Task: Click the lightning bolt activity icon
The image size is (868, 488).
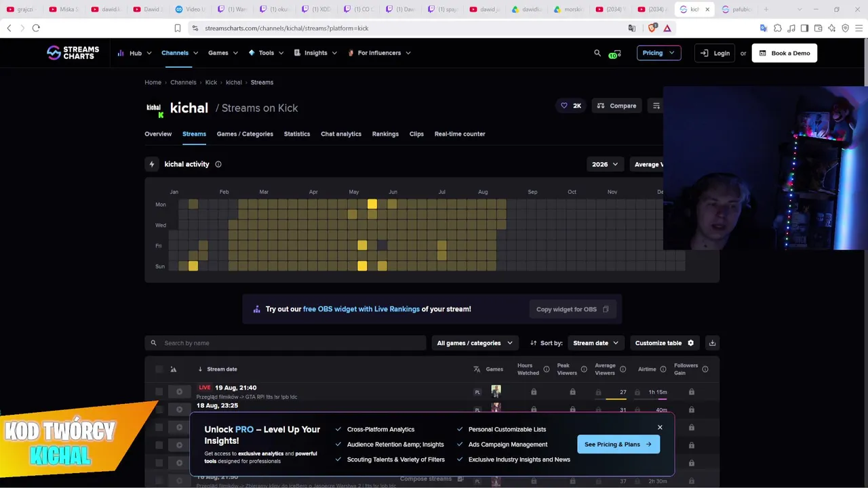Action: tap(152, 164)
